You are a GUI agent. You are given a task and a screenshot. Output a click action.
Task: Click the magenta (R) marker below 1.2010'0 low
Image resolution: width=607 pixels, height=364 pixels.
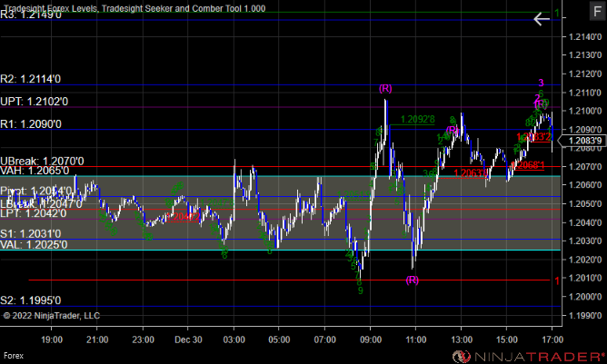click(413, 280)
